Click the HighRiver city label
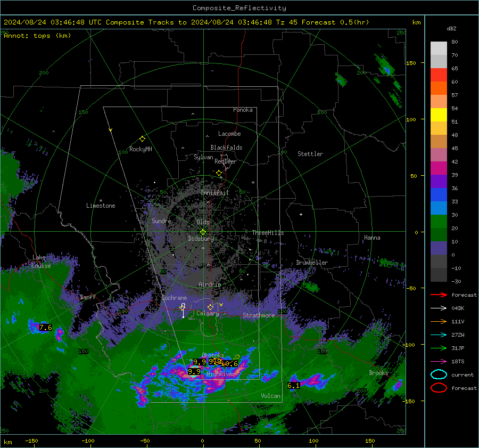Screen dimensions: 479x448 [220, 374]
